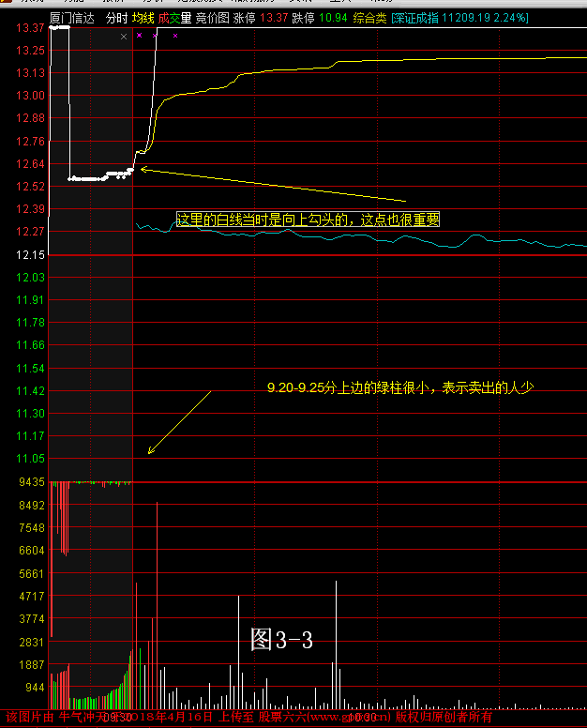Click the 图3-3 figure label
Image resolution: width=587 pixels, height=728 pixels.
[280, 640]
